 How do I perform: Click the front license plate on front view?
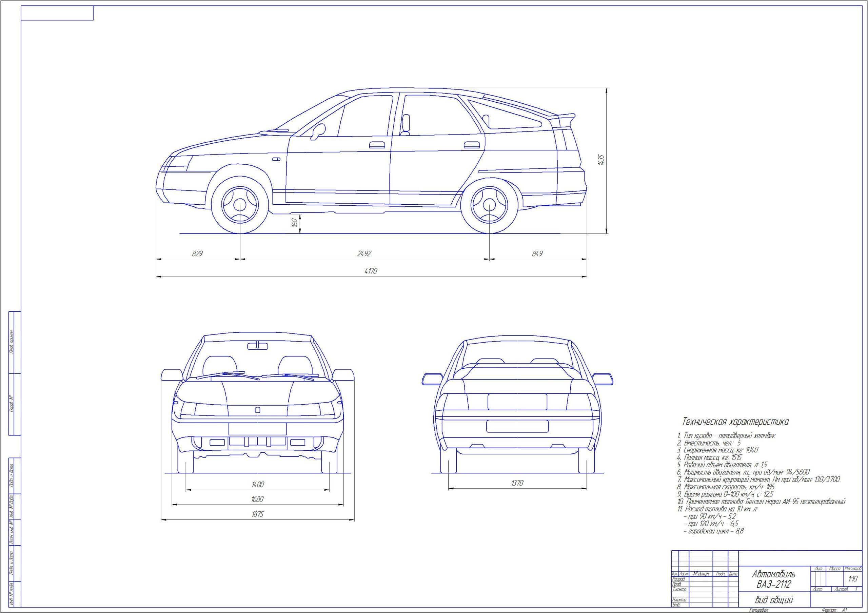point(257,429)
